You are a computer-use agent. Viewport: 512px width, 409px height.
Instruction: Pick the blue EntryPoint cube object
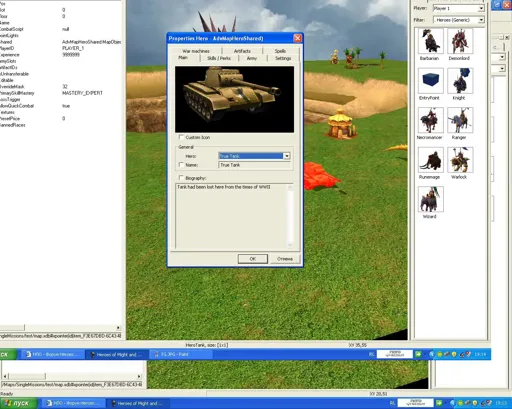pyautogui.click(x=431, y=80)
